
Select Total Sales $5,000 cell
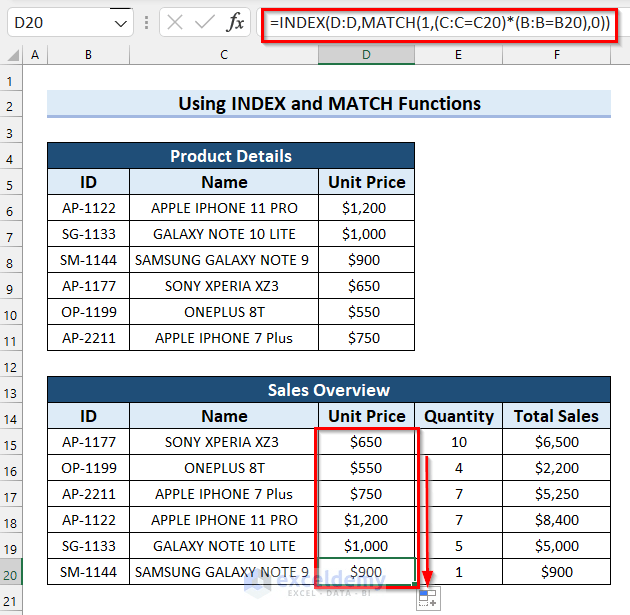[556, 546]
